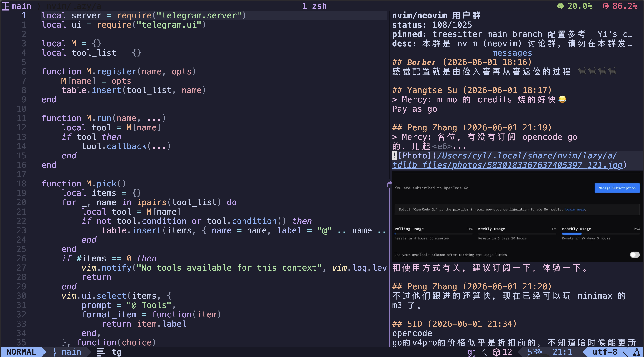The width and height of the screenshot is (644, 357).
Task: Open the "Learn more" link in photo
Action: [575, 209]
